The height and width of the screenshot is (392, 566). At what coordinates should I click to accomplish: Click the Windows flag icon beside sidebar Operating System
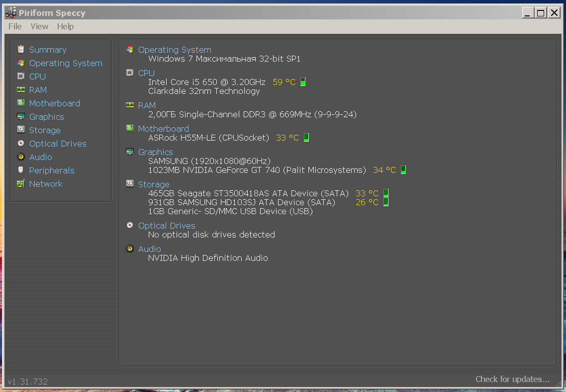21,63
